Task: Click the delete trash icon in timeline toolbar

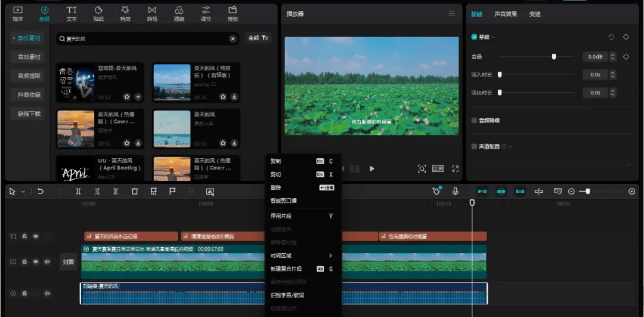Action: pyautogui.click(x=135, y=191)
